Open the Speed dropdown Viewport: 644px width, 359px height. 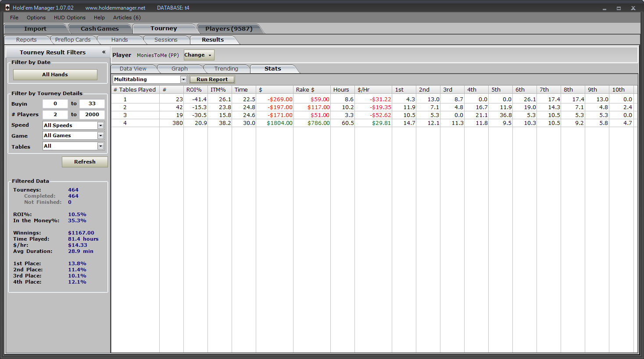tap(100, 125)
